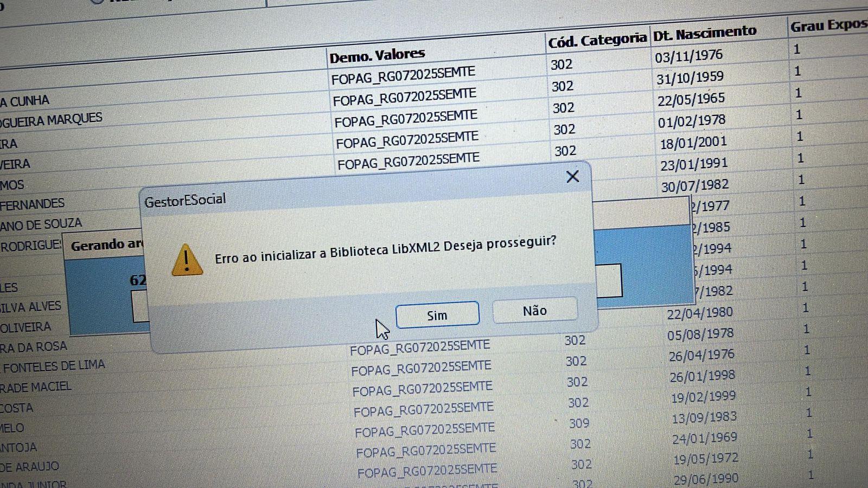Select the birth date cell 22/04/1980
Screen dimensions: 868x488
(700, 313)
